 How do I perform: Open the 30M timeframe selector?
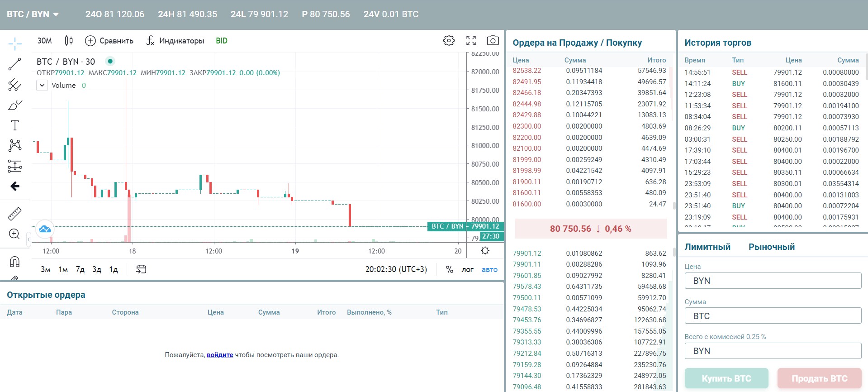click(x=45, y=41)
